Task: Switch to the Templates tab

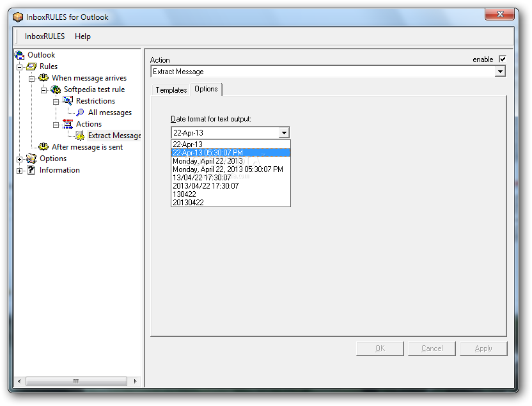Action: coord(171,90)
